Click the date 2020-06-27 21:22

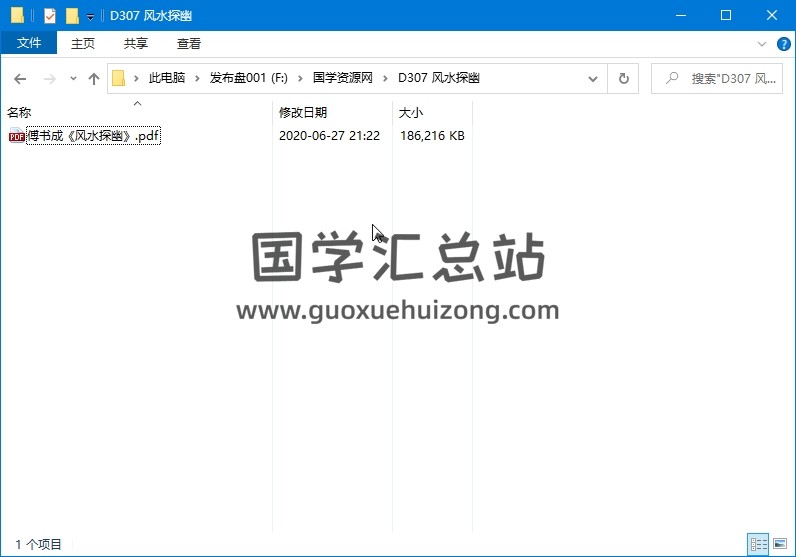coord(329,136)
